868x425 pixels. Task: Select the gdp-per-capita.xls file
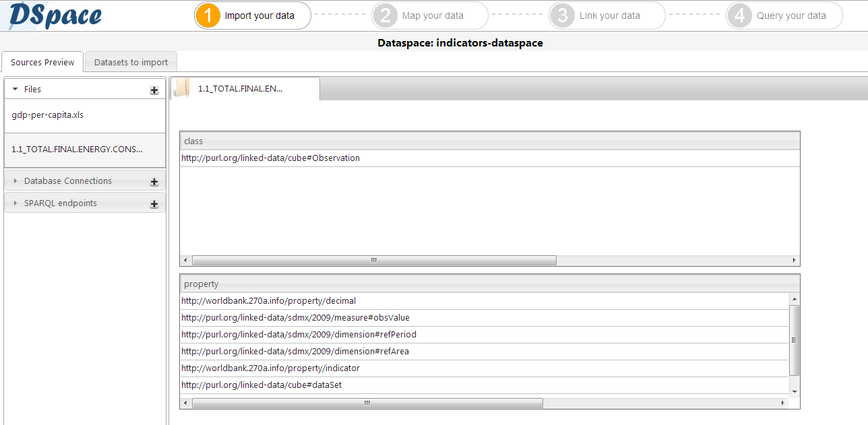[85, 115]
